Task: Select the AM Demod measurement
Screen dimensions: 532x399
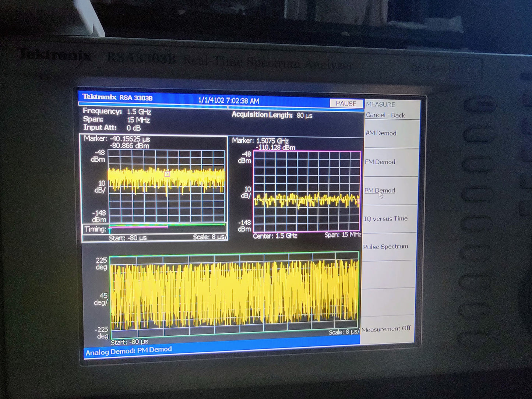Action: [381, 133]
